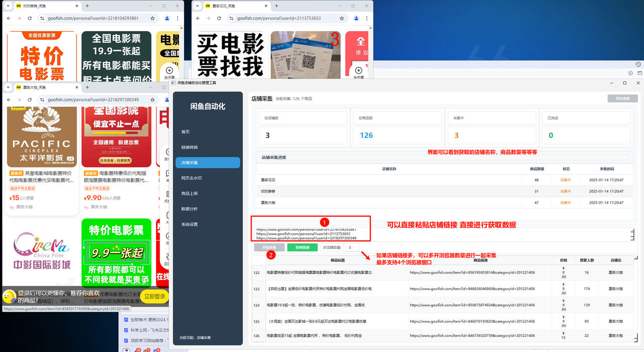
Task: Open profile icon in 票务花花 window
Action: pos(356,18)
